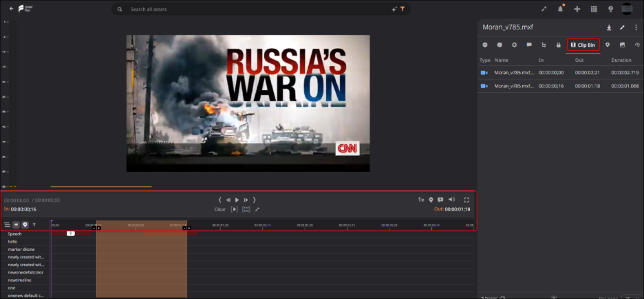
Task: Click the In timecode 00:00:00;16
Action: (x=23, y=209)
